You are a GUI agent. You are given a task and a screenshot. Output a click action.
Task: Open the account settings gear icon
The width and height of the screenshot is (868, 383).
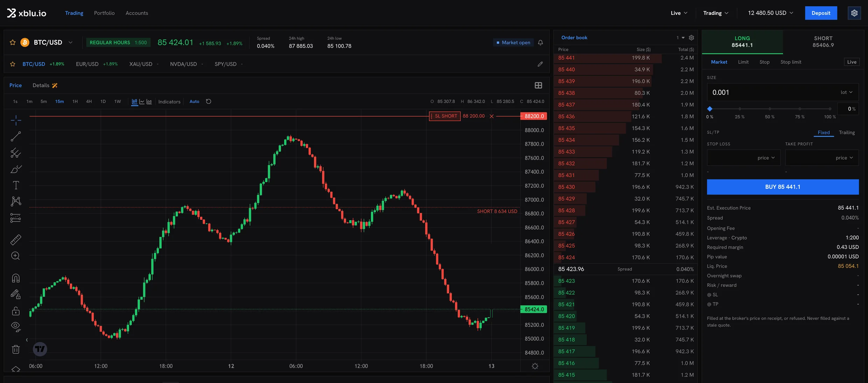(854, 13)
